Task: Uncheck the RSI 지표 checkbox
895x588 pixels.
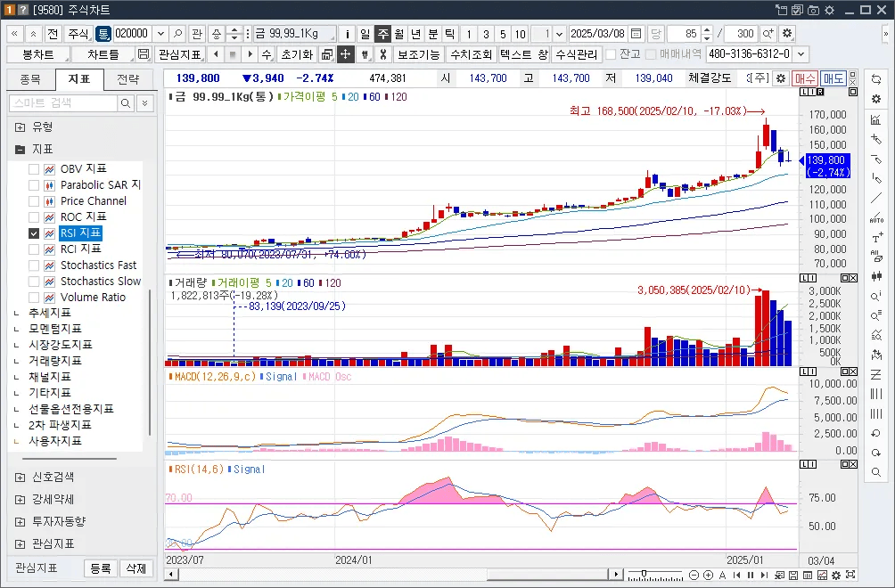Action: 34,233
